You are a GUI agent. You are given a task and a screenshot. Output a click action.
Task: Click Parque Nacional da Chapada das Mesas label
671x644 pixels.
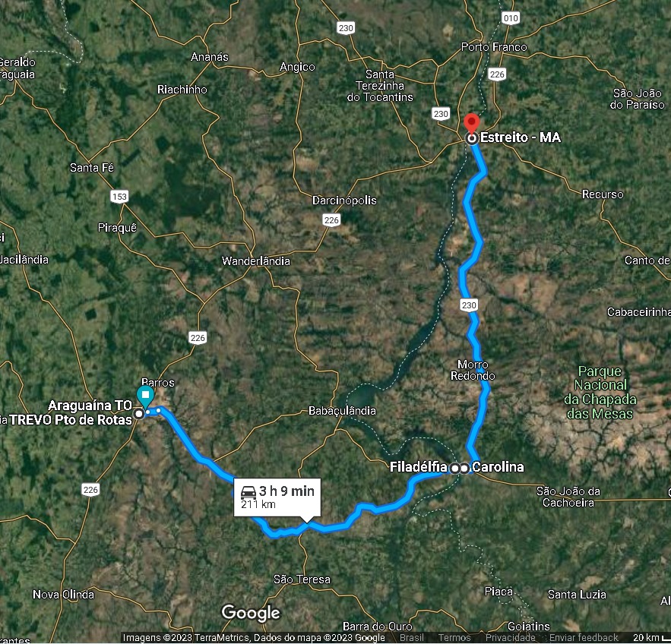tap(600, 392)
